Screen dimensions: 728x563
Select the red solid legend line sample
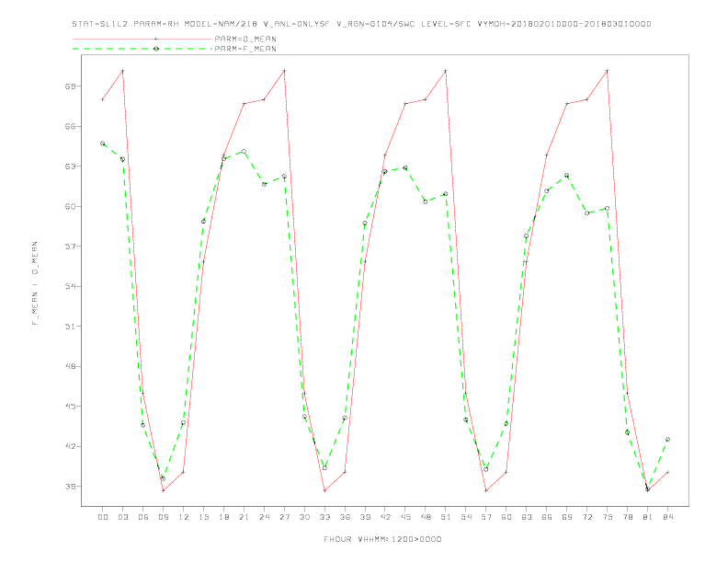pos(142,39)
